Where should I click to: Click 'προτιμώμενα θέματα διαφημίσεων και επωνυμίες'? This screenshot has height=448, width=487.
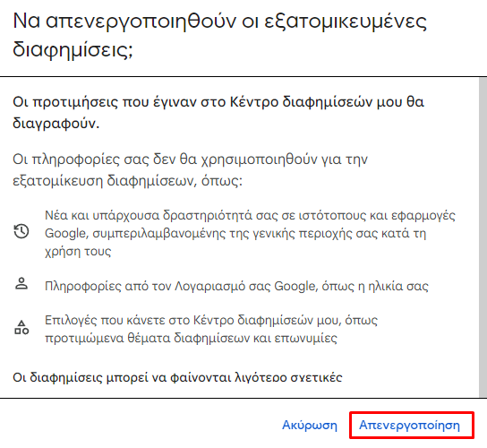(x=191, y=338)
